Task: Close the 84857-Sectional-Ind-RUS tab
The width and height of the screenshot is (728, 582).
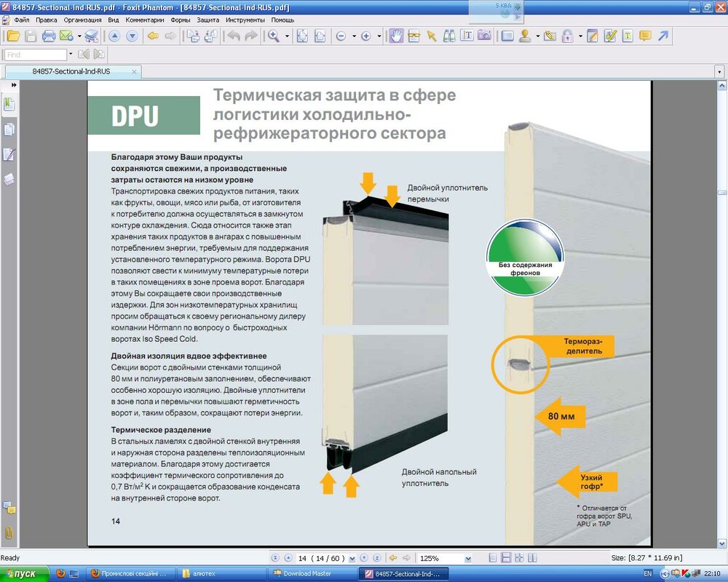Action: click(x=134, y=71)
